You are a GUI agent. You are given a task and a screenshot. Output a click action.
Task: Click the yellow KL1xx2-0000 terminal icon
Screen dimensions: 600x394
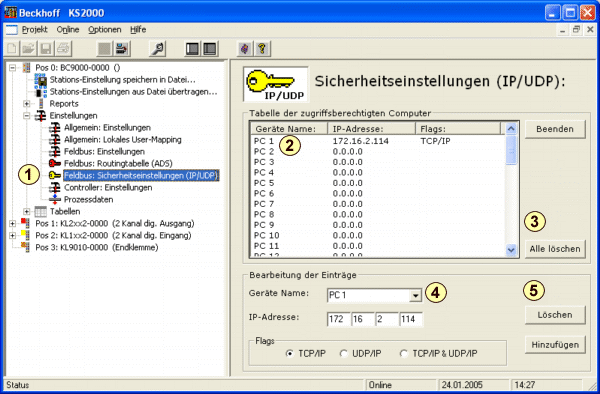click(25, 235)
